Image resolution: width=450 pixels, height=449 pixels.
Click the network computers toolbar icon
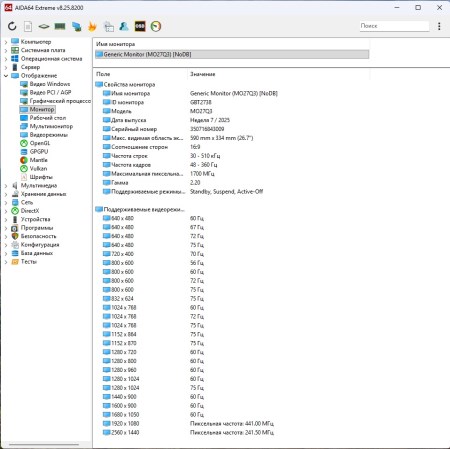[76, 26]
